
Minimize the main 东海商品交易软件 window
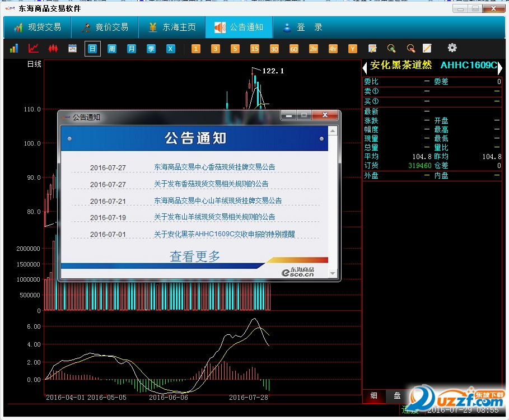click(460, 8)
